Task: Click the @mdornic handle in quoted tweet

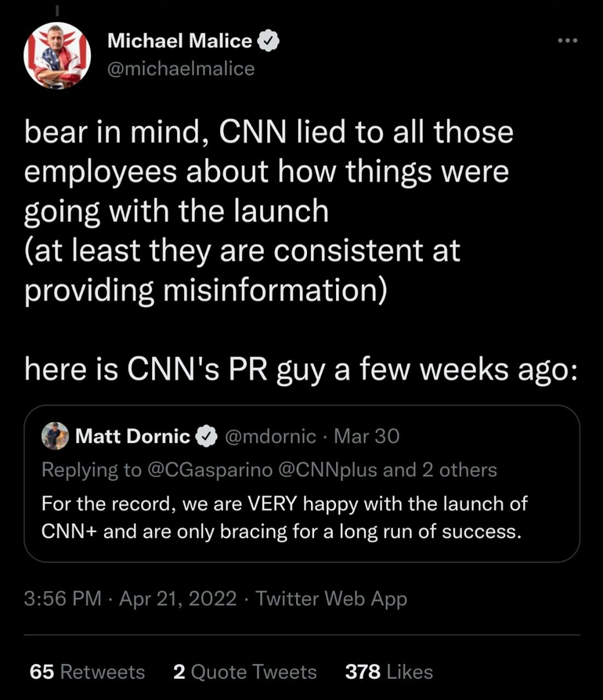Action: [x=270, y=436]
